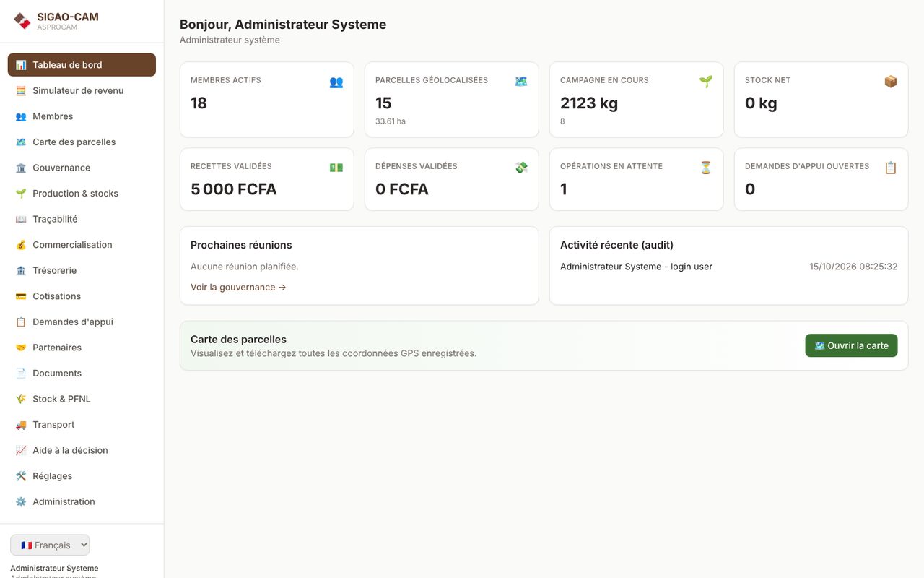Click the Recettes validées banknote icon
The height and width of the screenshot is (578, 924).
click(x=336, y=168)
